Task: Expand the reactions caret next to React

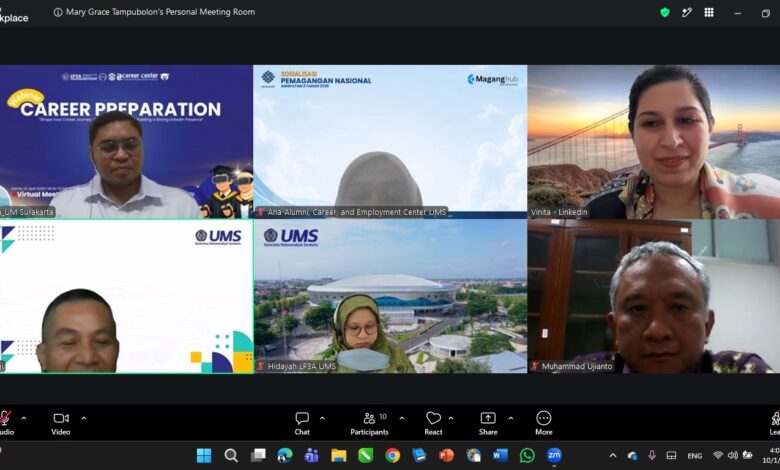Action: (x=451, y=418)
